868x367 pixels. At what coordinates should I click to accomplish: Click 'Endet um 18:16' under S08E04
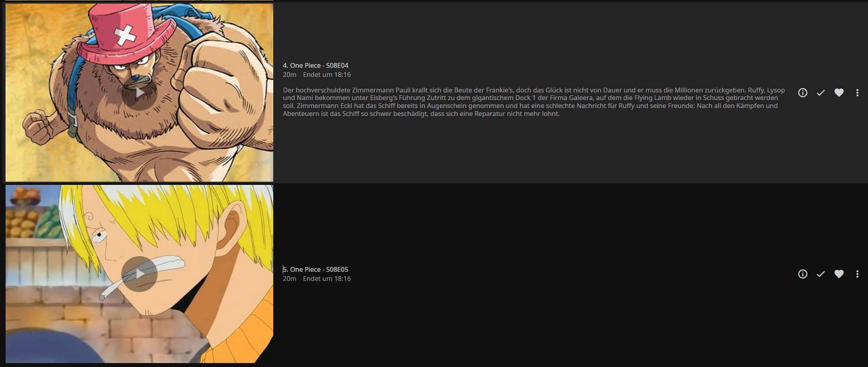pyautogui.click(x=327, y=75)
